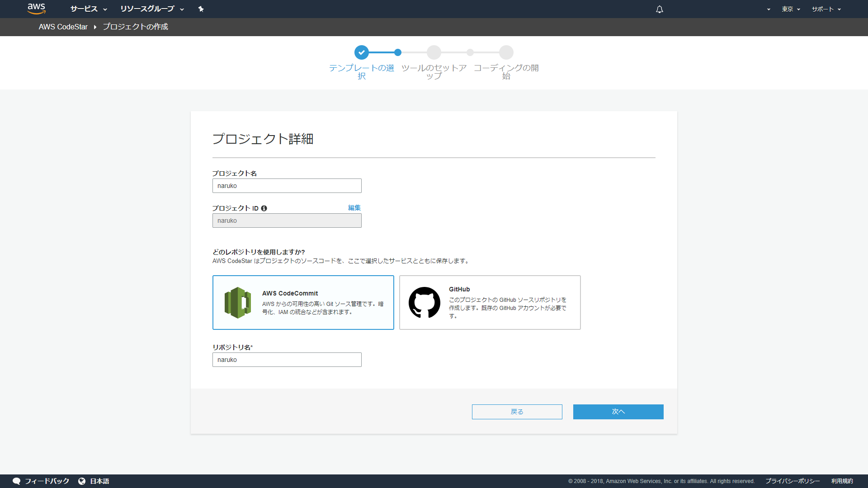
Task: Select GitHub repository option
Action: [490, 302]
